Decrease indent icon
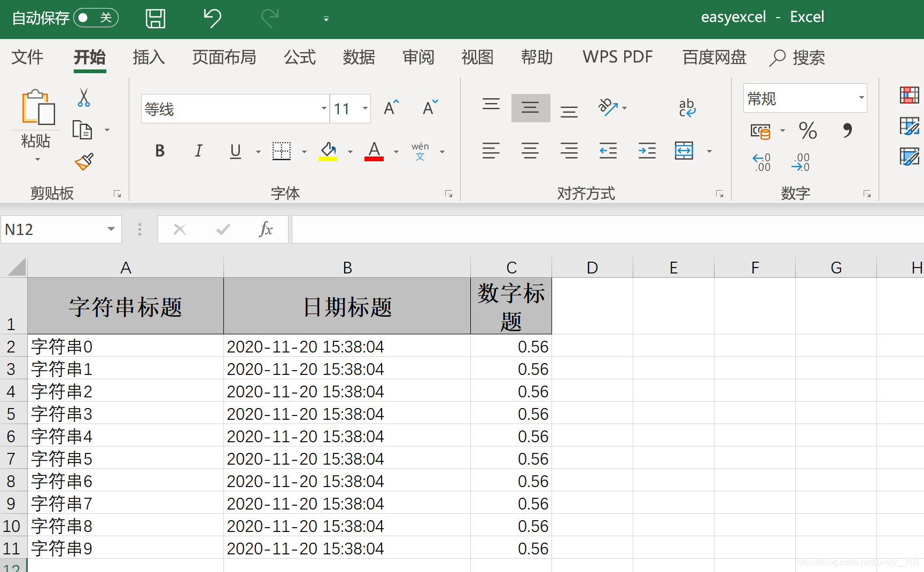This screenshot has width=924, height=572. pyautogui.click(x=608, y=151)
